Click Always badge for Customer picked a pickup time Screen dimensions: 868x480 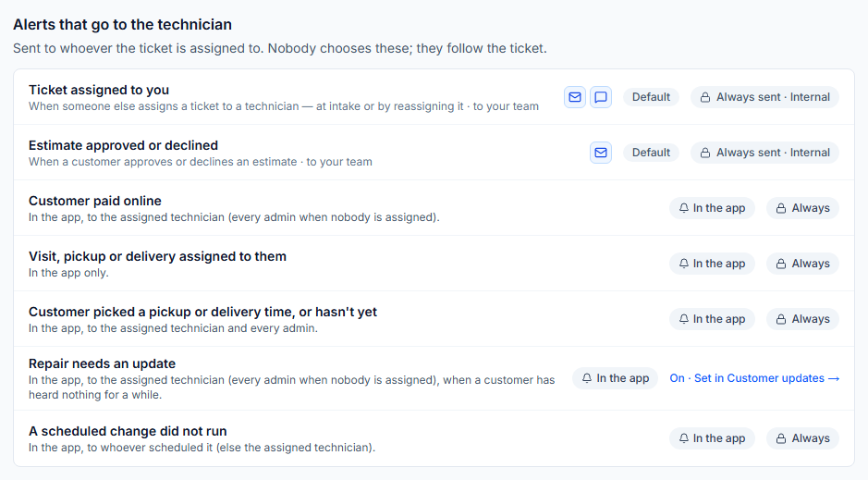tap(802, 319)
